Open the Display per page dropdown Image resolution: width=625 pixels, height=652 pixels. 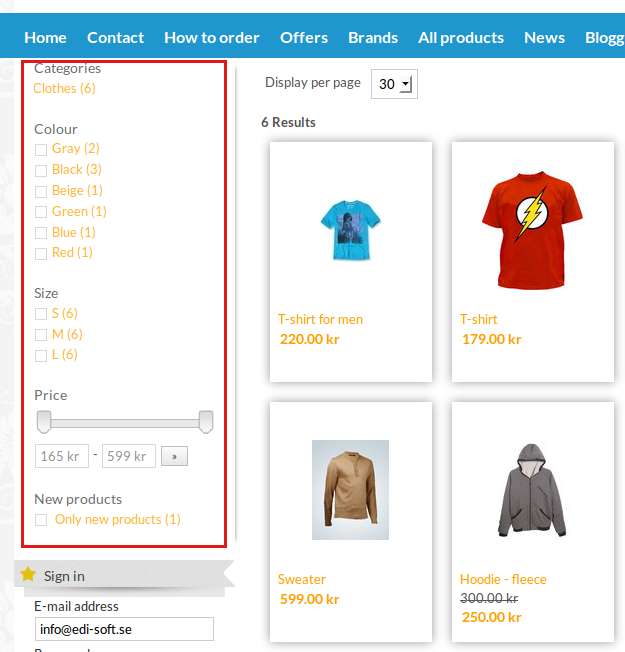click(x=394, y=84)
